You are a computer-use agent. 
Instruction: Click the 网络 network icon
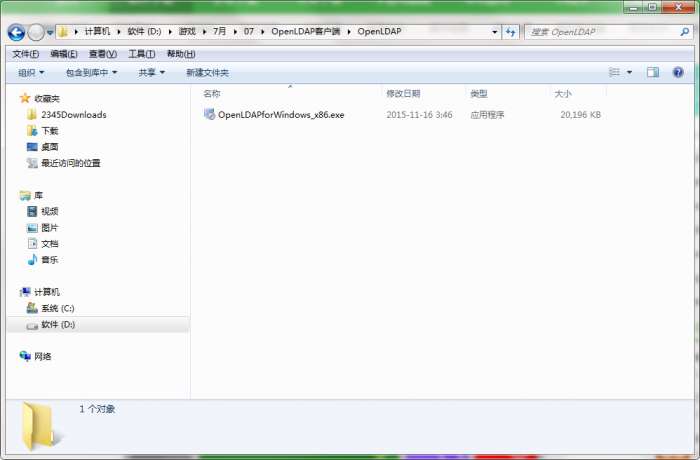(x=25, y=356)
